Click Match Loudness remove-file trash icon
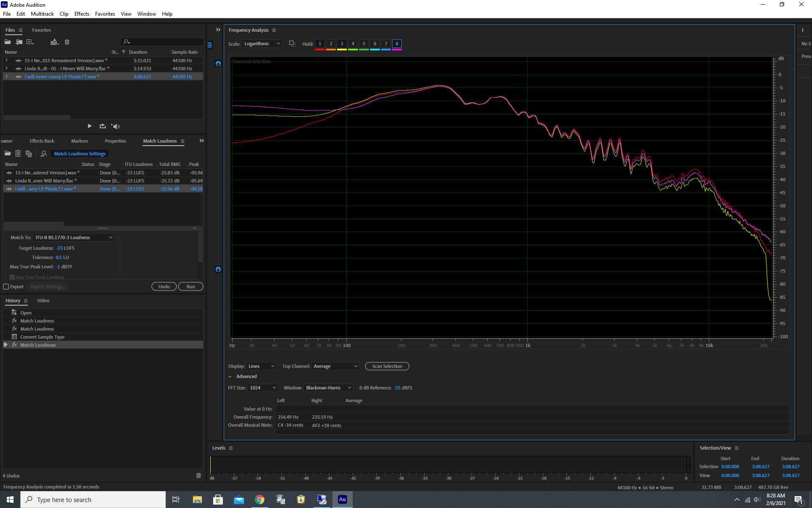 click(x=18, y=153)
